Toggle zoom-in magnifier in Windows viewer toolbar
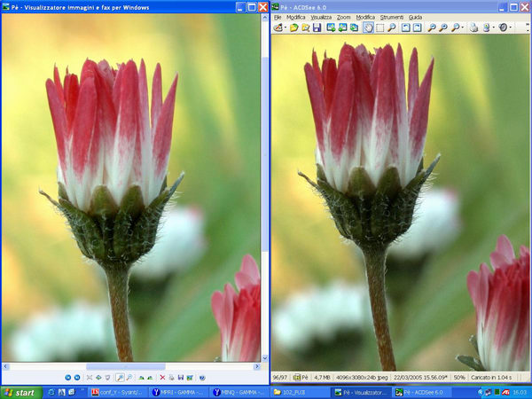The width and height of the screenshot is (532, 399). [x=119, y=378]
